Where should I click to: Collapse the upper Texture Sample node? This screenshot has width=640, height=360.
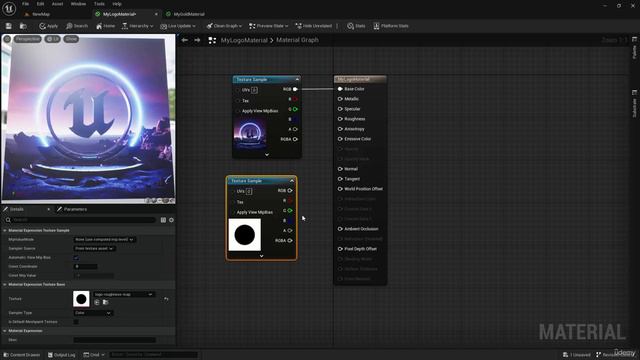click(x=297, y=79)
